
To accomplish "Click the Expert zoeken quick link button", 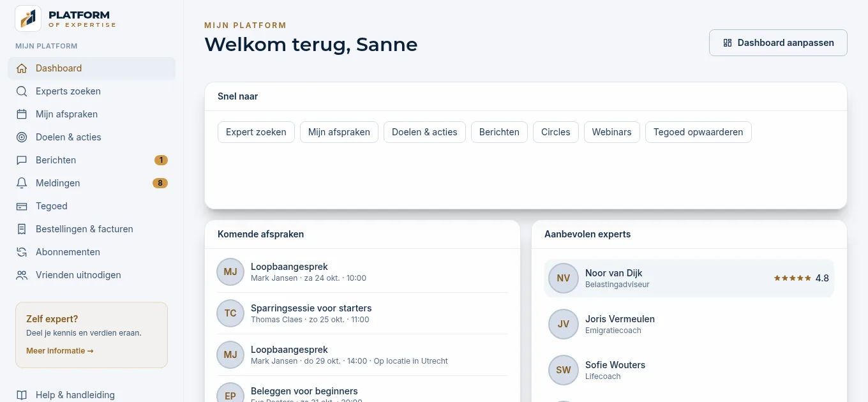I will point(256,132).
